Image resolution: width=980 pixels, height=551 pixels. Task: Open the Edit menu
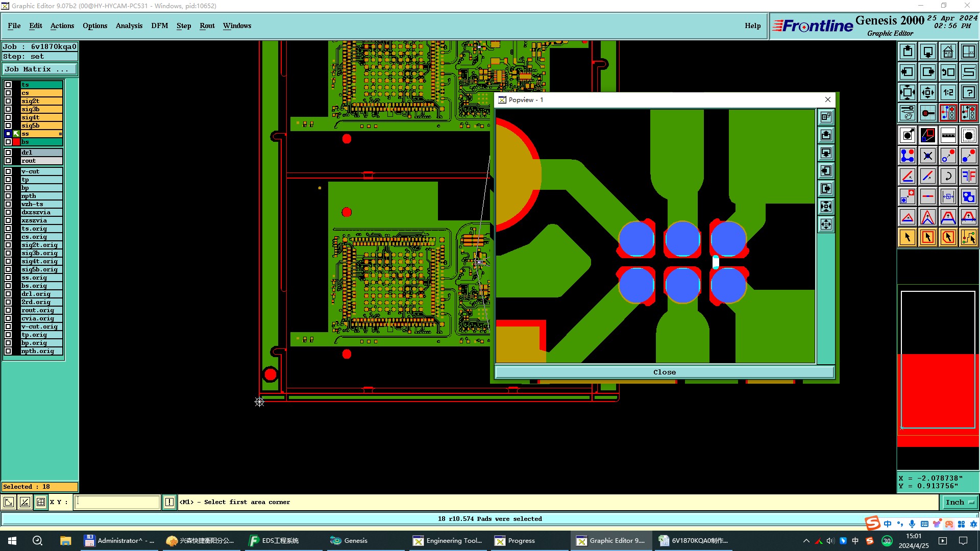coord(36,26)
